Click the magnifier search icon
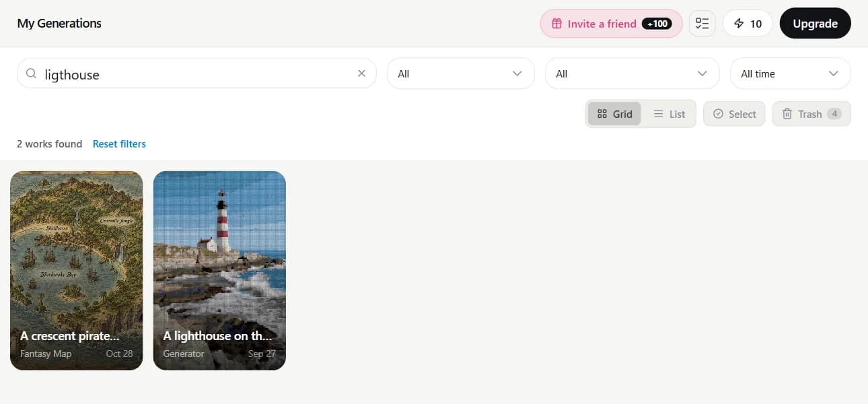Screen dimensions: 868x404 (31, 73)
